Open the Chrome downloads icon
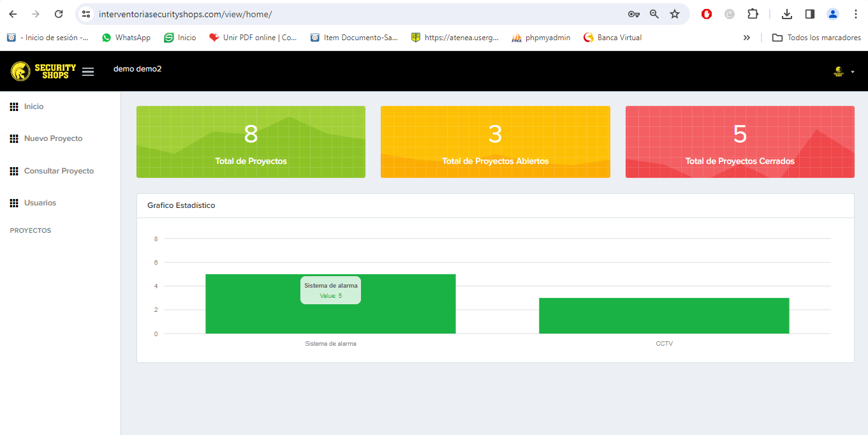The height and width of the screenshot is (435, 868). point(787,14)
